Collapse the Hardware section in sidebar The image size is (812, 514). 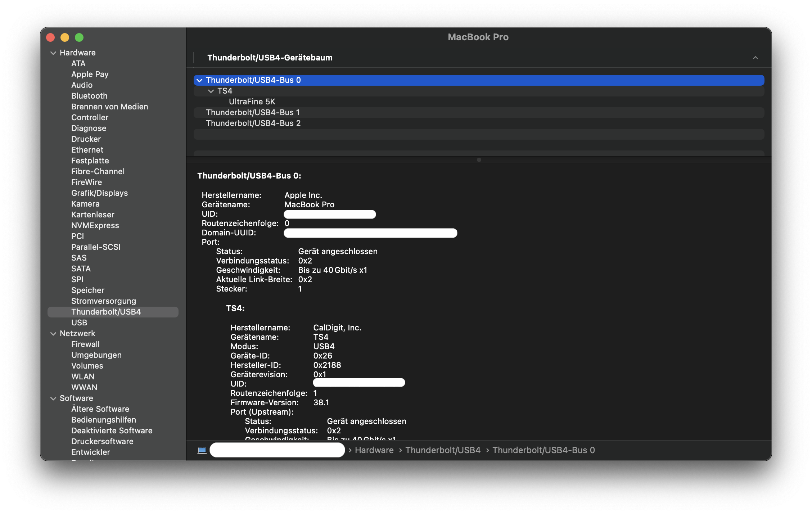[x=53, y=53]
